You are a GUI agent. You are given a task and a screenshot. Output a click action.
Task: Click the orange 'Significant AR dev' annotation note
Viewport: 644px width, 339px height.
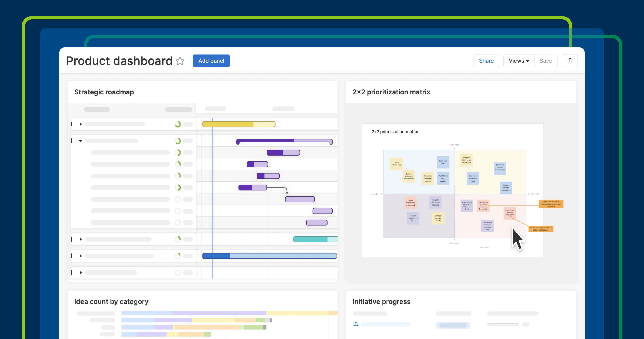click(551, 204)
